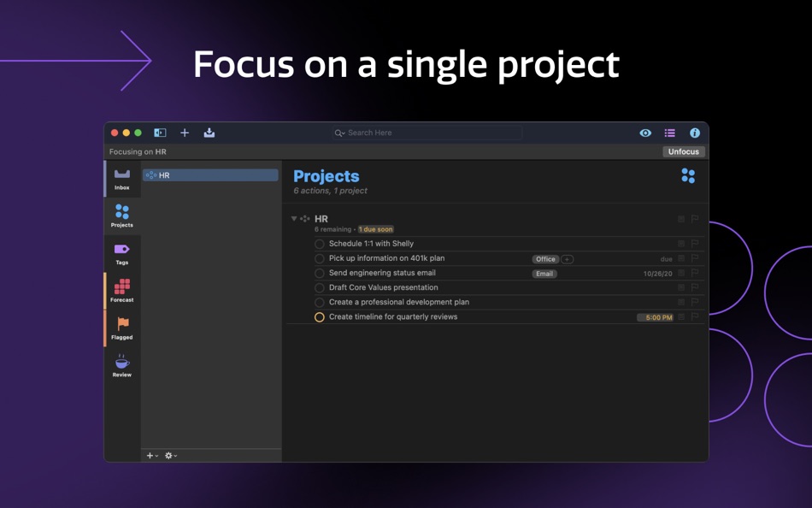Open note for 401k plan task
Viewport: 812px width, 508px height.
point(681,258)
